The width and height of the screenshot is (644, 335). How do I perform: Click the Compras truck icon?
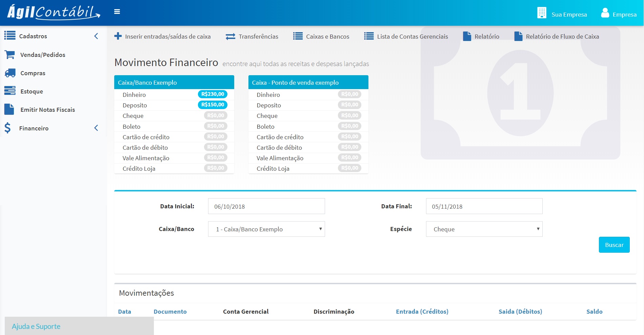click(x=10, y=73)
